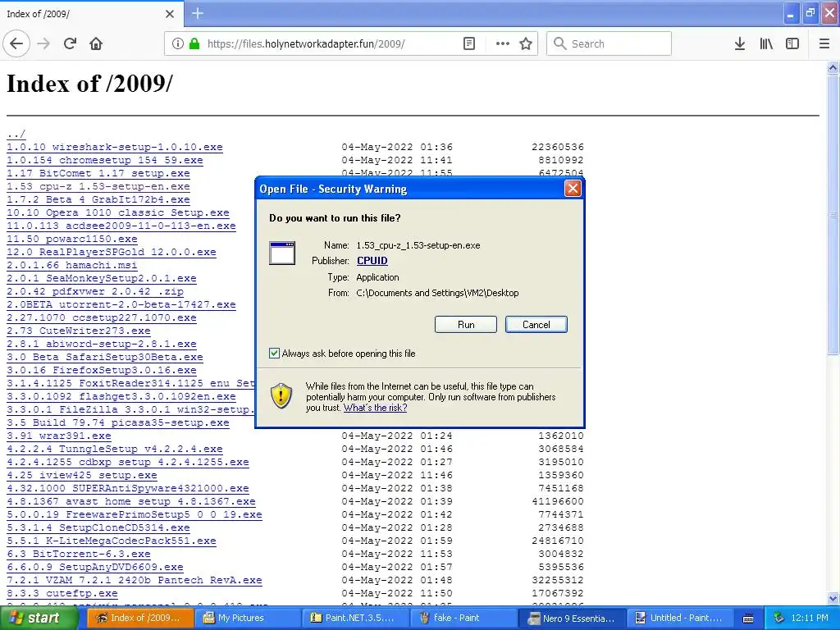Viewport: 840px width, 630px height.
Task: Download 1.53 cpu-z setup-en.exe link
Action: [98, 186]
